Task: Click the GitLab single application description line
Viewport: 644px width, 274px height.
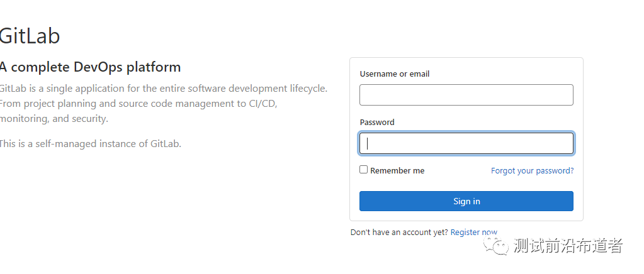Action: tap(163, 89)
